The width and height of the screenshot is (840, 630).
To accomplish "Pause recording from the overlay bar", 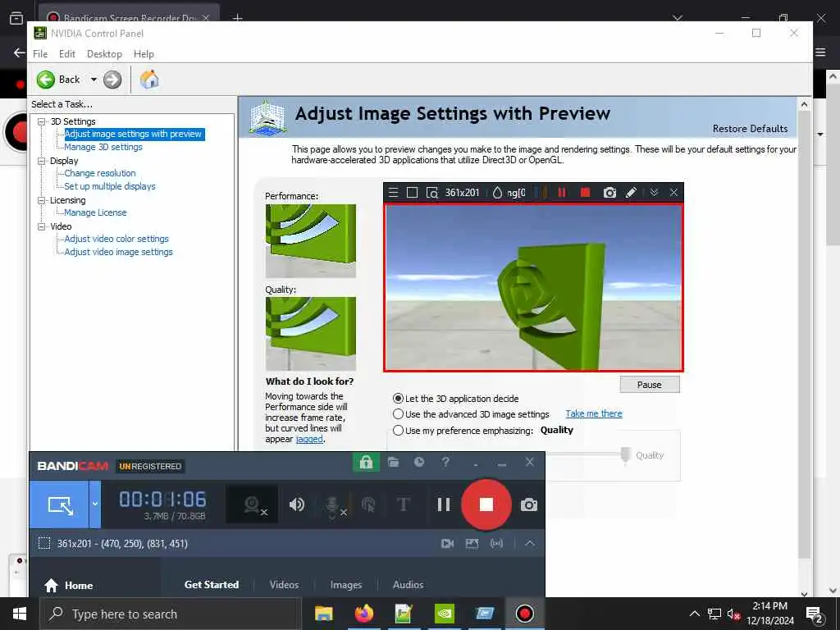I will tap(562, 192).
